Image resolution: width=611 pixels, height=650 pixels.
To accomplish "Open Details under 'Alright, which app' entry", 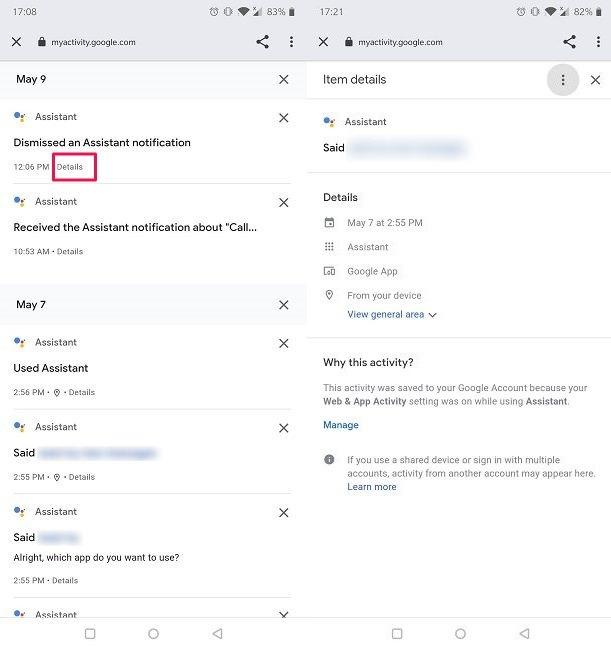I will [65, 580].
